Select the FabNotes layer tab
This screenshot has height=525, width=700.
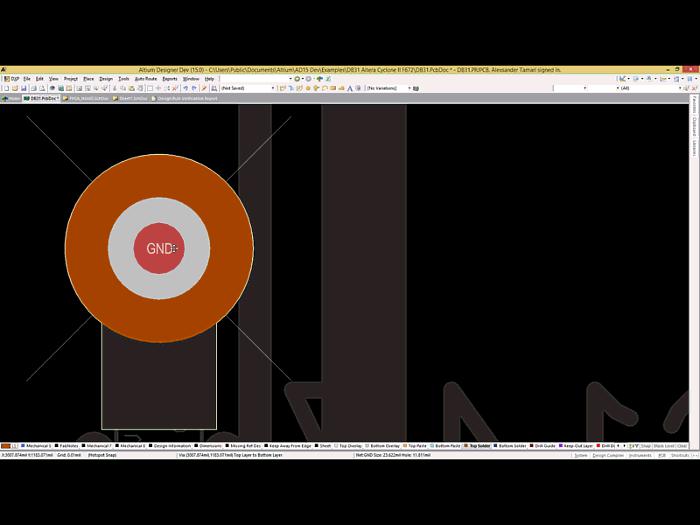coord(67,446)
